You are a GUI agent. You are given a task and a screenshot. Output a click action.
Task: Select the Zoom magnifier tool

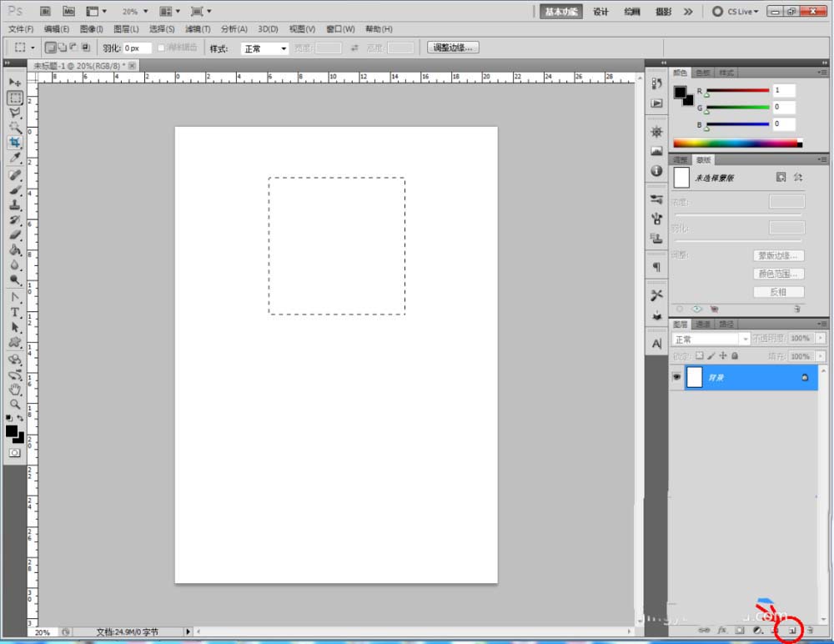coord(15,404)
